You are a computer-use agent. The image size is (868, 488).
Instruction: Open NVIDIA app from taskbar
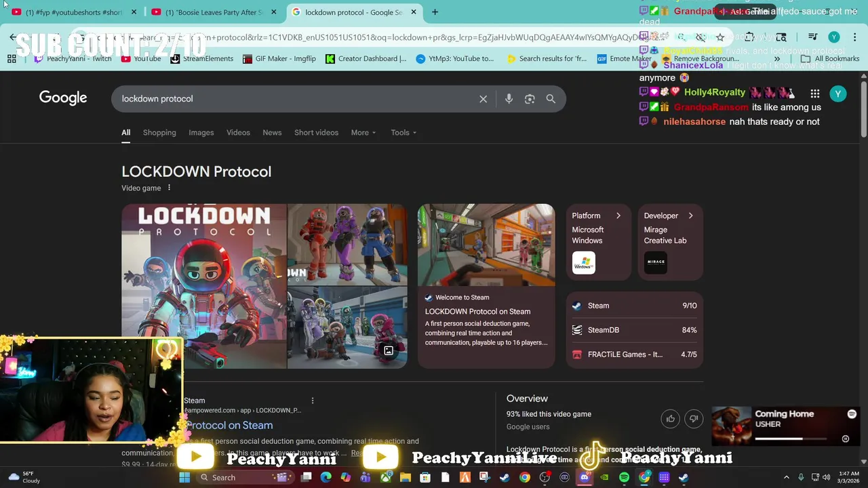pos(604,477)
